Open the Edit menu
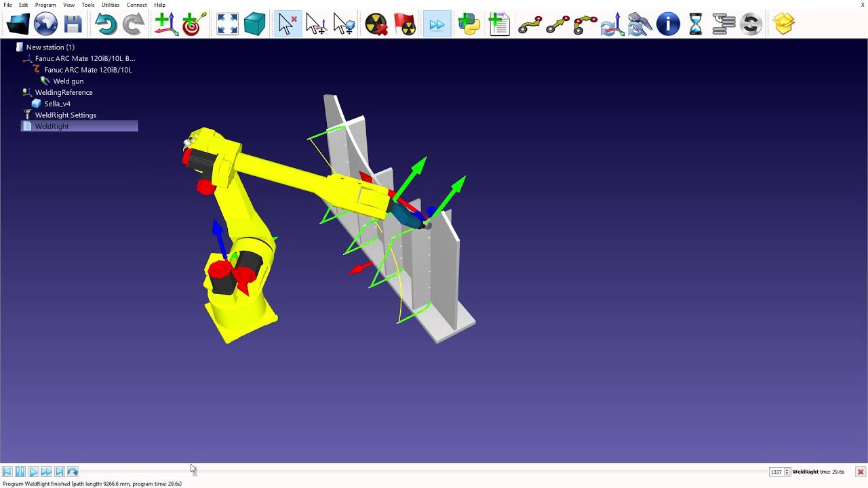 23,5
